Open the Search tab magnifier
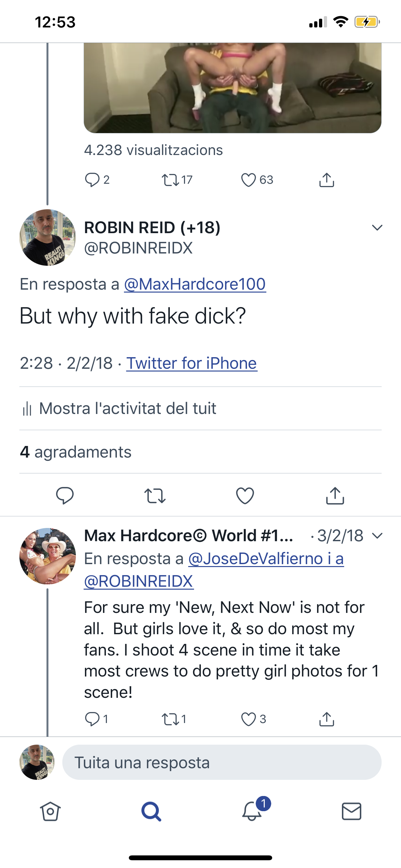Image resolution: width=401 pixels, height=868 pixels. click(x=151, y=811)
